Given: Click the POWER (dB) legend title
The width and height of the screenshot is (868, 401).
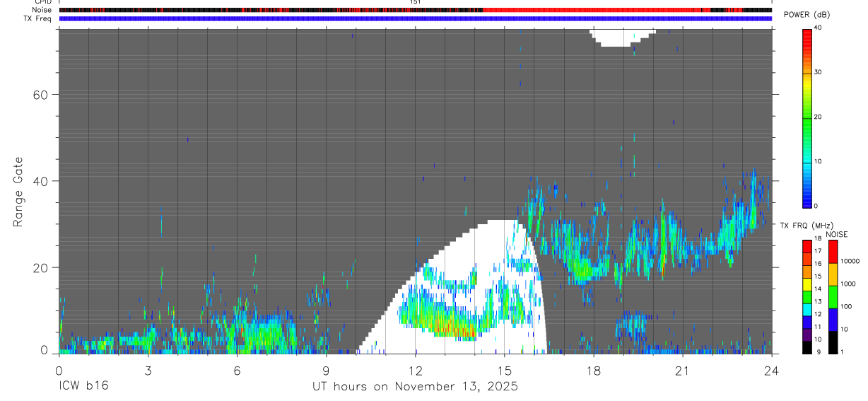Looking at the screenshot, I should 808,15.
